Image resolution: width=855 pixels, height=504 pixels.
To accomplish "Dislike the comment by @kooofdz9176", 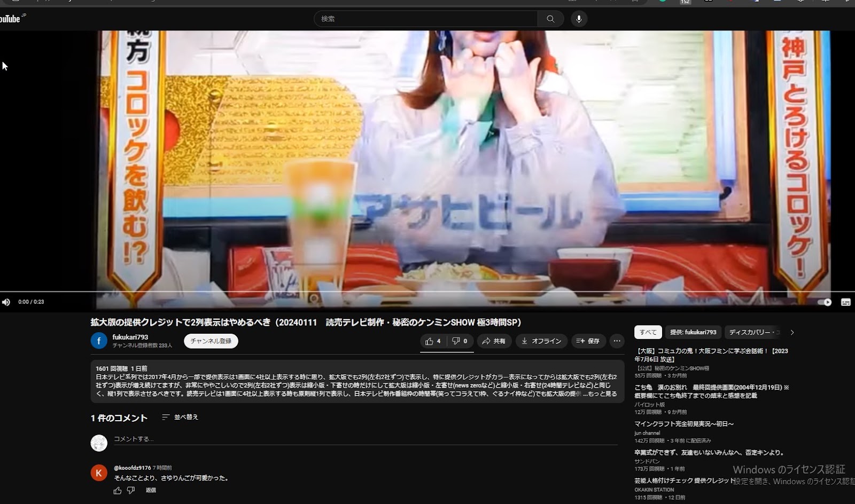I will [131, 491].
